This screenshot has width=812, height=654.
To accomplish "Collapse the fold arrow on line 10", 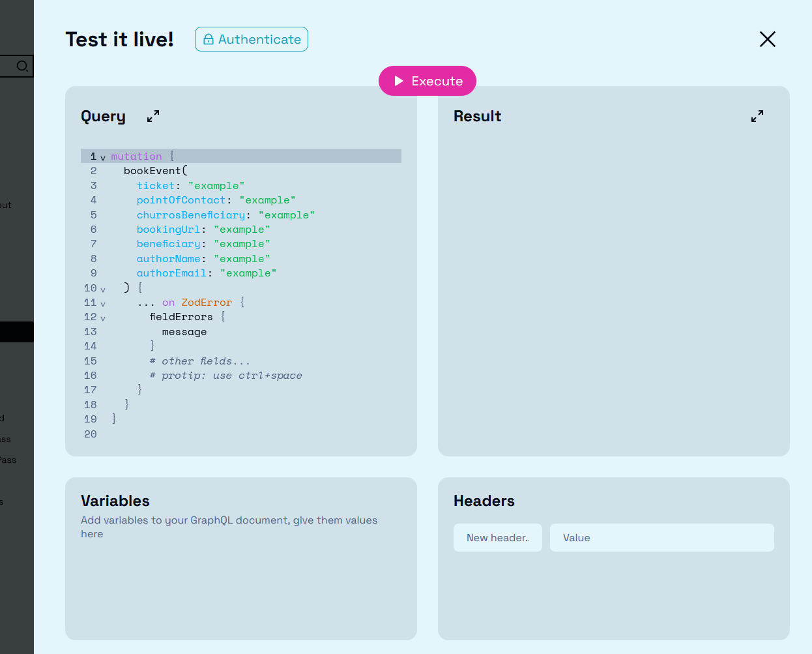I will [x=103, y=289].
